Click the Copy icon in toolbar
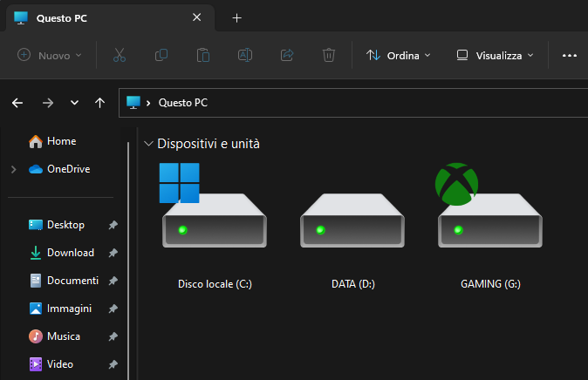 161,55
